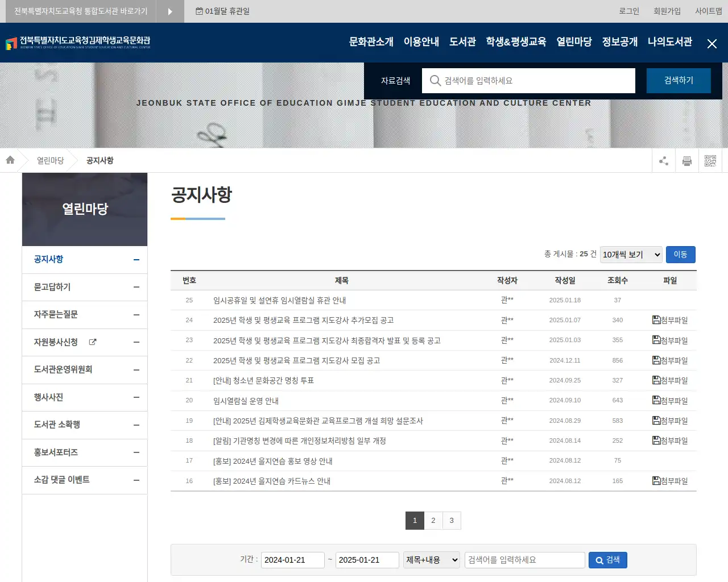Image resolution: width=728 pixels, height=582 pixels.
Task: Click external link icon beside 자원봉사신청
Action: (x=93, y=342)
